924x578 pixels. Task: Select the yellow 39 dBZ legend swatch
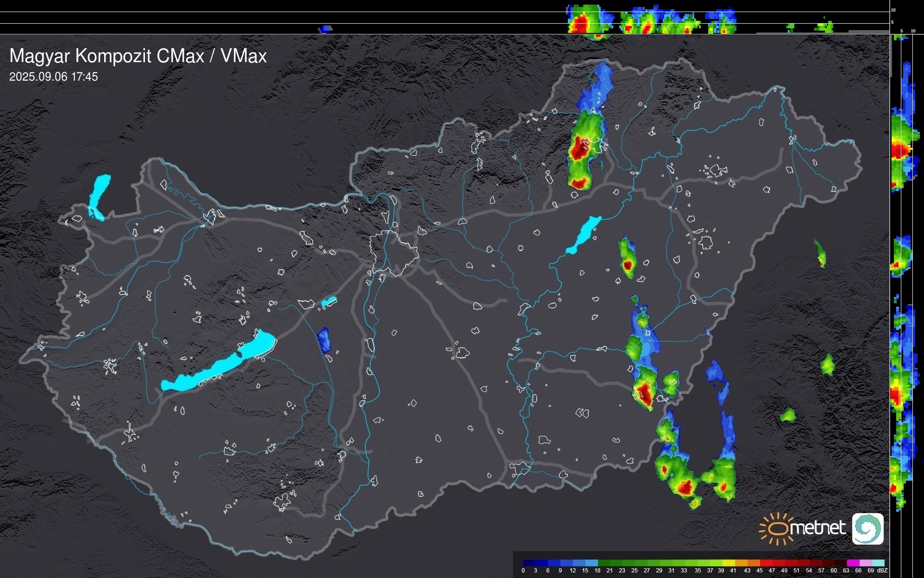(728, 563)
